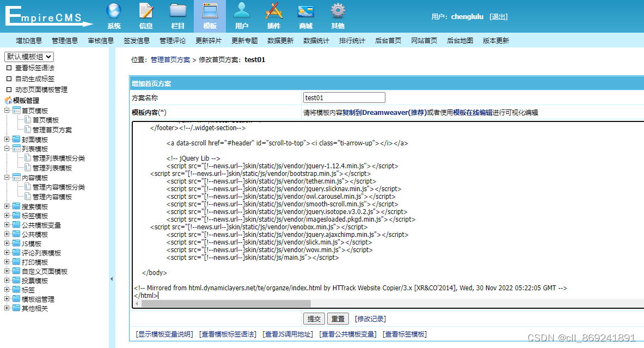The height and width of the screenshot is (348, 644).
Task: Open 查看标签语法 sidebar item
Action: tap(34, 68)
